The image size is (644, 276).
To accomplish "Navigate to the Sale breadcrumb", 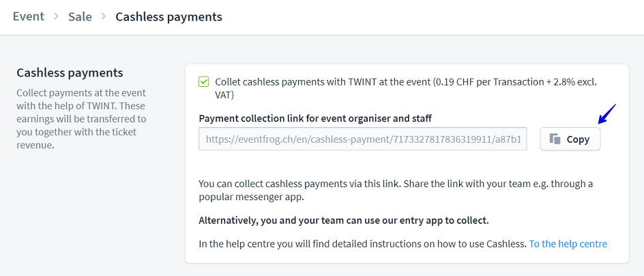I will click(x=80, y=16).
